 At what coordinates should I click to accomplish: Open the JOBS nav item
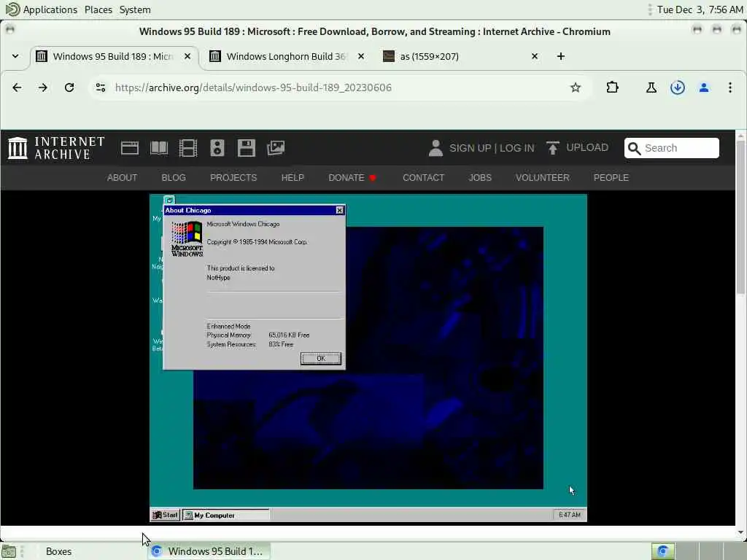point(480,178)
